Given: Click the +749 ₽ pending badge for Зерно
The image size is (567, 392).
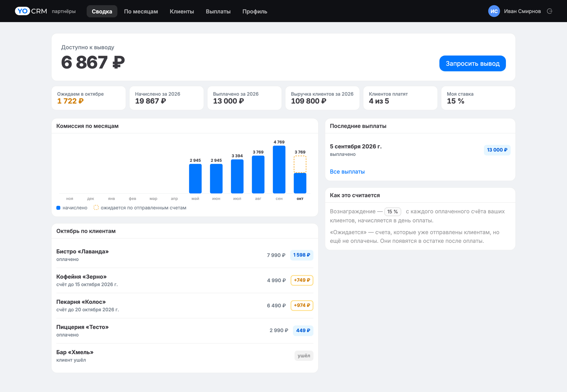Looking at the screenshot, I should pyautogui.click(x=302, y=280).
